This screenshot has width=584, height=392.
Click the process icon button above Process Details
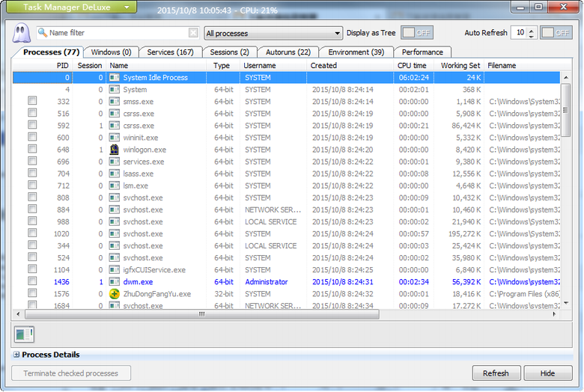click(24, 334)
